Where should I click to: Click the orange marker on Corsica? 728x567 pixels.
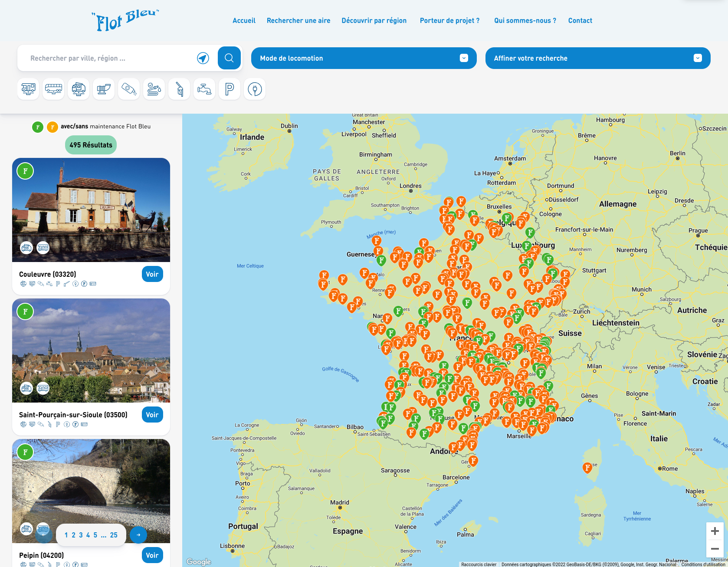pyautogui.click(x=587, y=468)
